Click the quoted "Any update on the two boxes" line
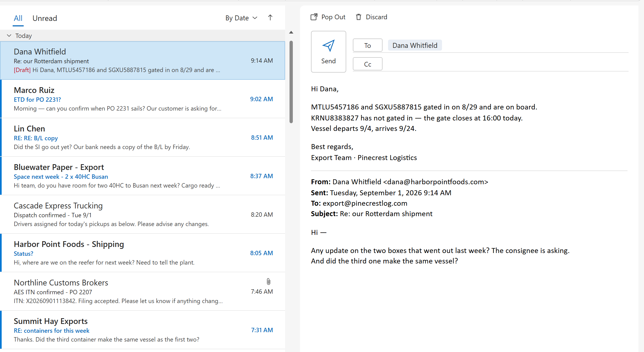This screenshot has width=644, height=352. coord(440,251)
